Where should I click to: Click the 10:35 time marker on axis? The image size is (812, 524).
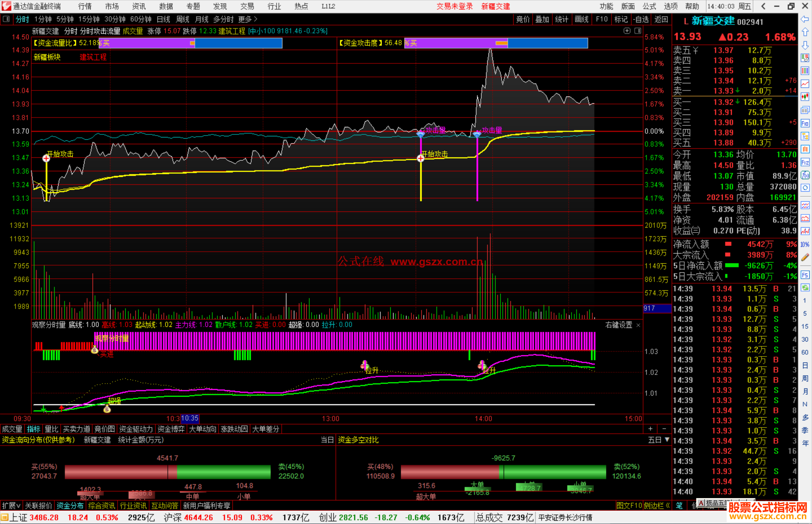[x=189, y=418]
